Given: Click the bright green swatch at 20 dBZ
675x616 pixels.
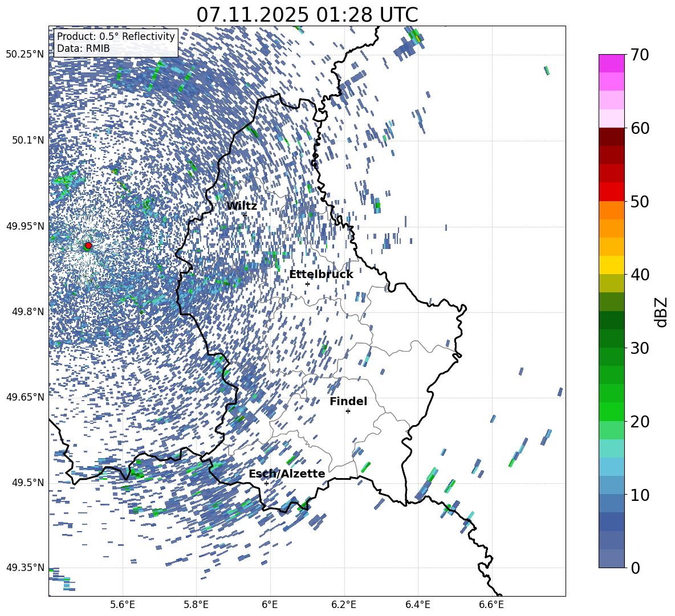Looking at the screenshot, I should pos(611,411).
